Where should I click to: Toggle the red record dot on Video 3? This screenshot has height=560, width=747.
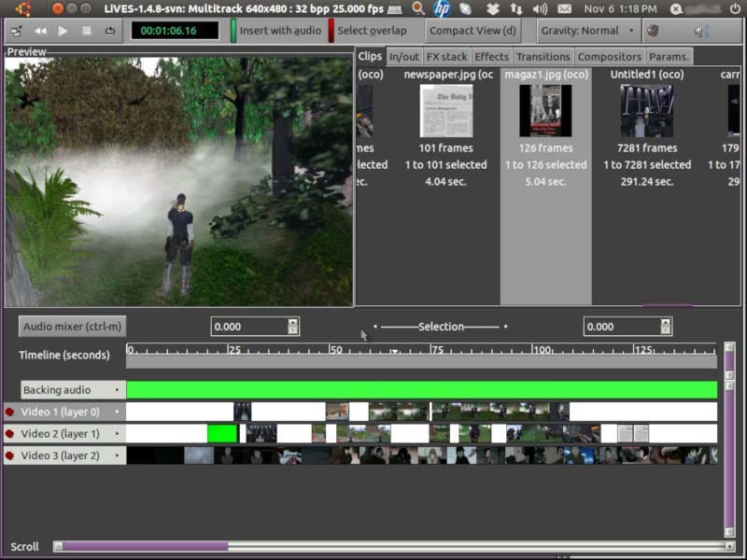click(10, 455)
